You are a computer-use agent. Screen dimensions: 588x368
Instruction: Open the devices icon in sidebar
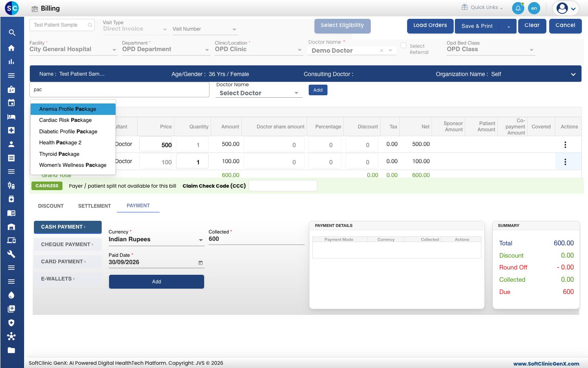coord(11,240)
